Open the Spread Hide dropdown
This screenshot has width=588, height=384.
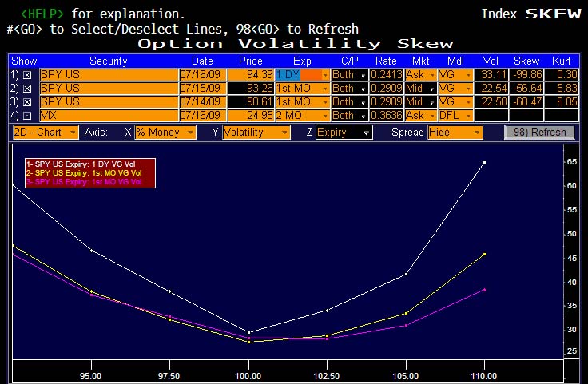click(x=455, y=133)
